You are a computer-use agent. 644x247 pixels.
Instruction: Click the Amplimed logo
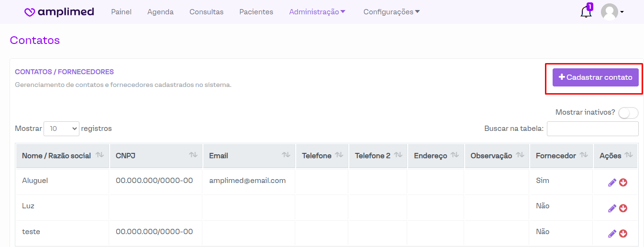59,12
